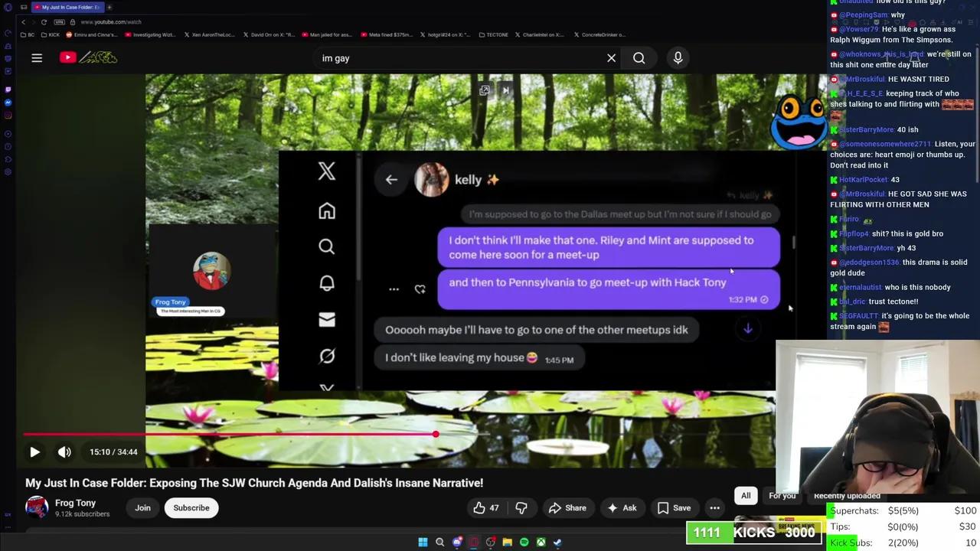Open the YouTube hamburger guide menu
The height and width of the screenshot is (551, 980).
point(37,58)
